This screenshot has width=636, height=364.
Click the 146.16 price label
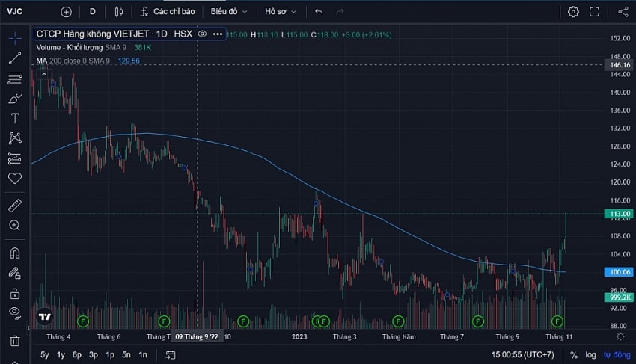point(620,65)
